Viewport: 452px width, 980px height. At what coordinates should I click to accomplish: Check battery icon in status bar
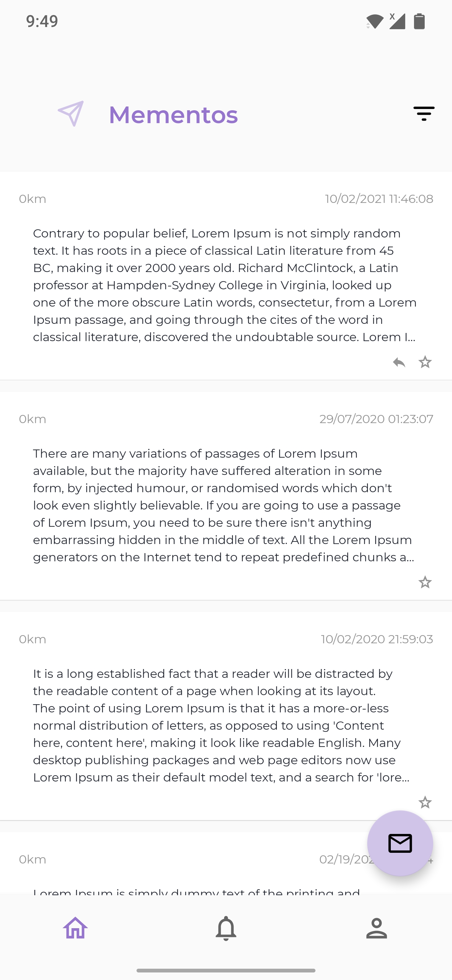coord(419,21)
